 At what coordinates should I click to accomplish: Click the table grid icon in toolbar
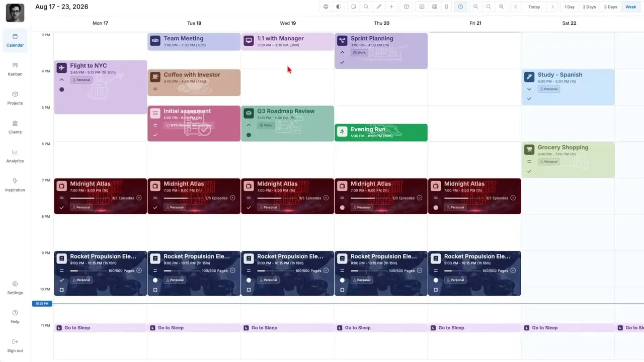click(x=435, y=7)
